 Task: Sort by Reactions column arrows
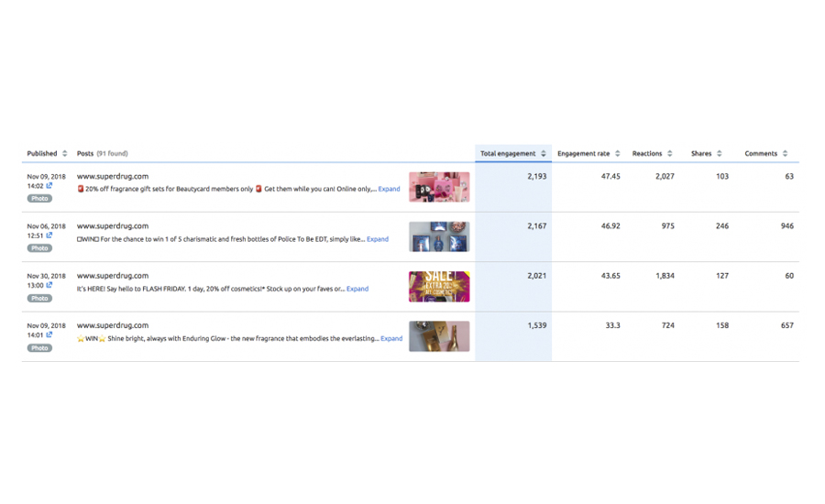(670, 154)
